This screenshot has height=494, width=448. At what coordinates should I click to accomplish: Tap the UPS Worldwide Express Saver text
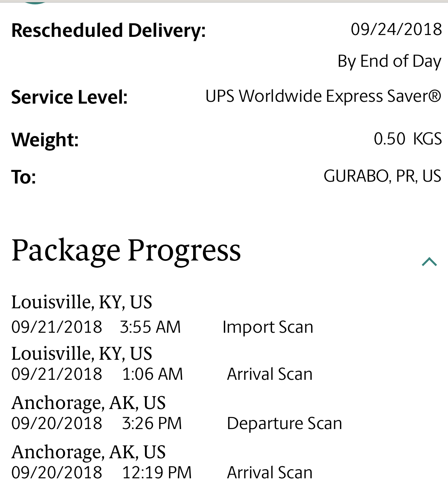323,96
